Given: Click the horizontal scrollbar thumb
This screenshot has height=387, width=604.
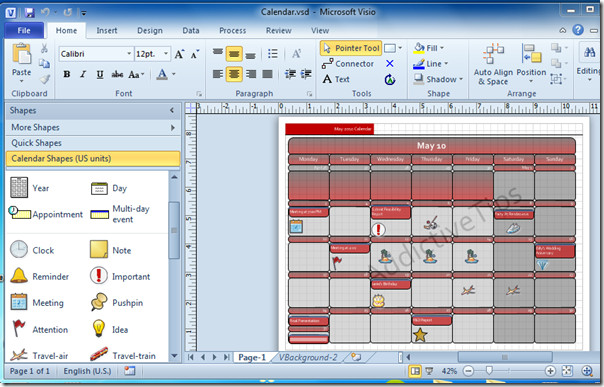Looking at the screenshot, I should pos(505,357).
